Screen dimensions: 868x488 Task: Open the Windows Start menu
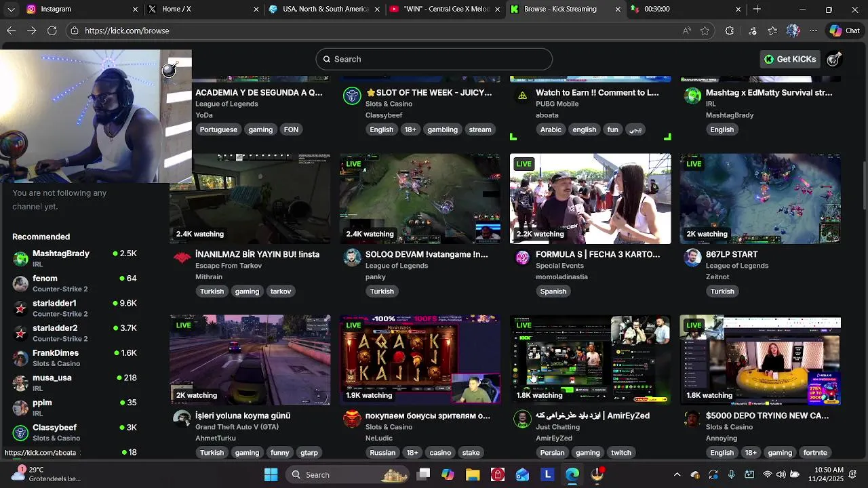[x=271, y=474]
